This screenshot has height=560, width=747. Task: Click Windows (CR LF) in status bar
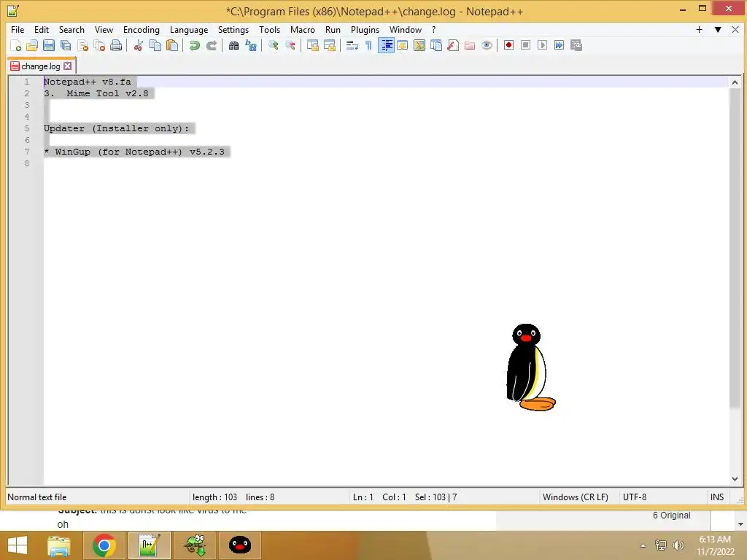[575, 497]
